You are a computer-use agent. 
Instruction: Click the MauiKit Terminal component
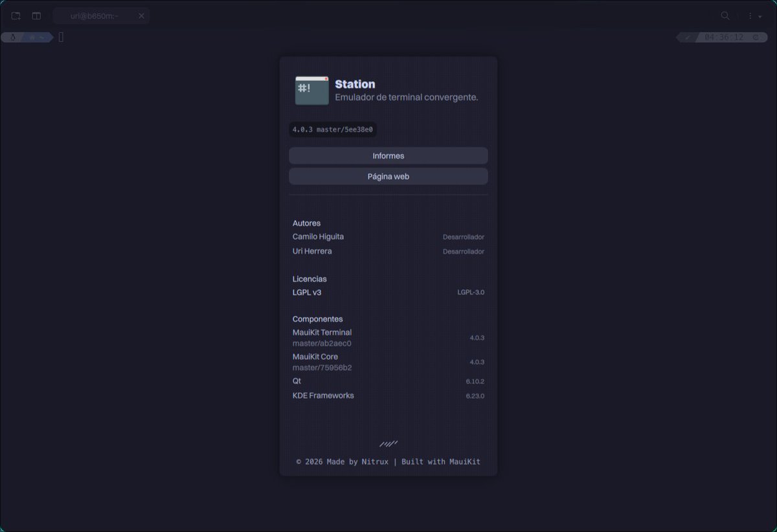pos(322,333)
